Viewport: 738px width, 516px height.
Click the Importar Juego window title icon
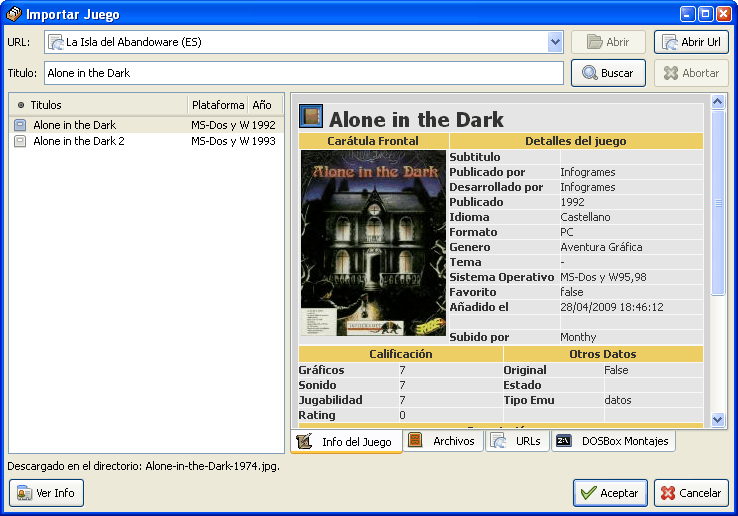coord(14,14)
